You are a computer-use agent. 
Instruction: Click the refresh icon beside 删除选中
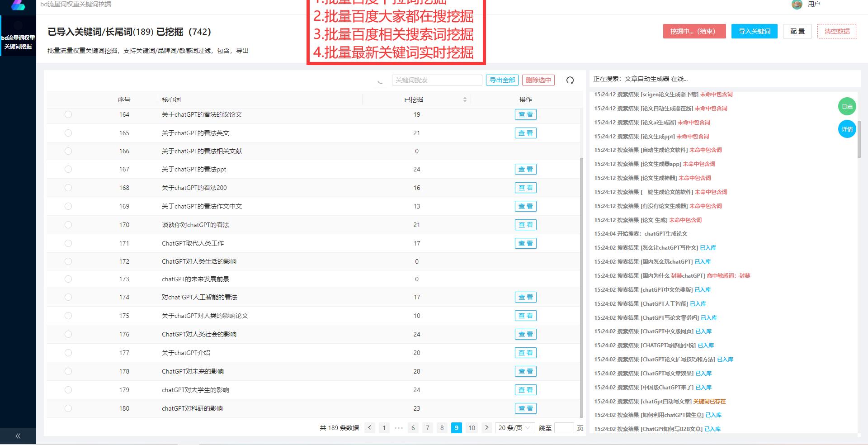click(x=570, y=80)
